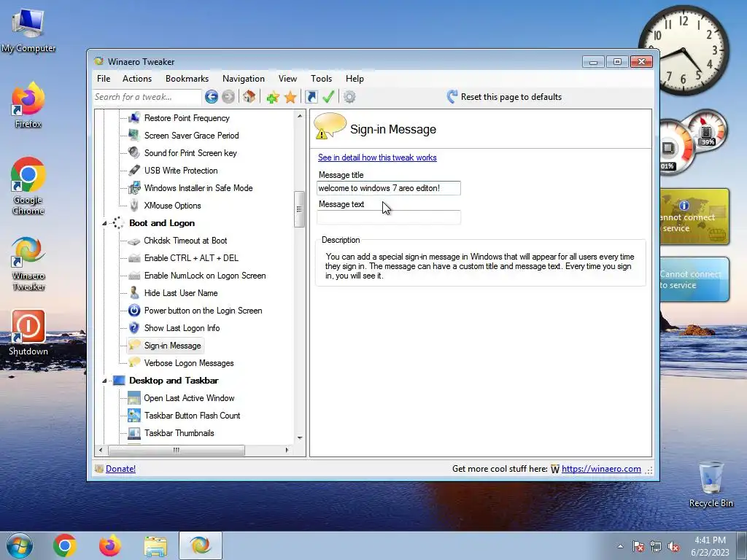Open the View menu
Viewport: 747px width, 560px height.
coord(287,79)
